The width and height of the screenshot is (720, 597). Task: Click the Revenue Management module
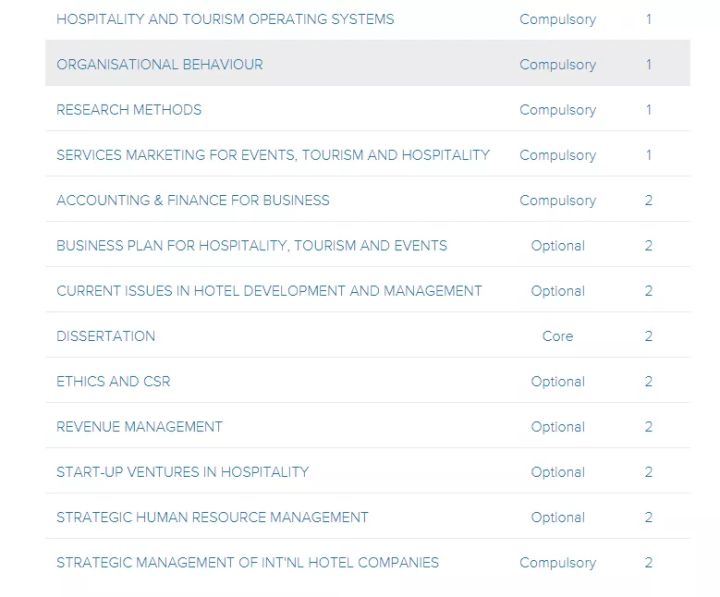(x=139, y=427)
